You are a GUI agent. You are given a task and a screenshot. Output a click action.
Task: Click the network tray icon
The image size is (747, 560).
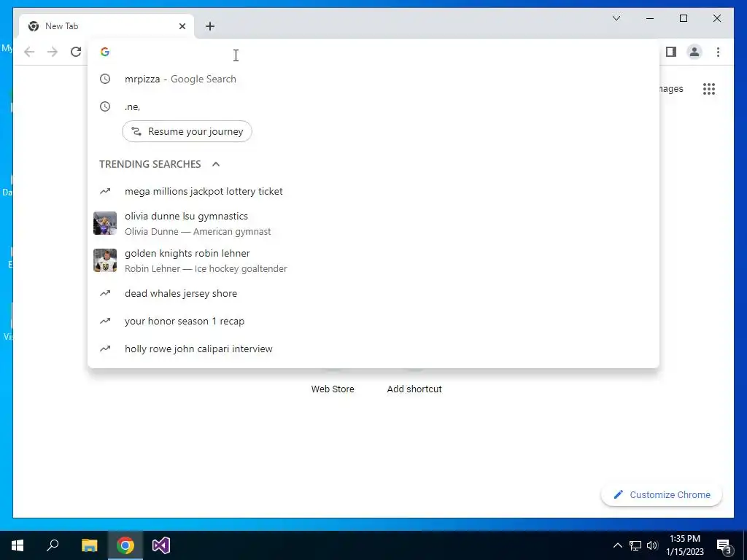pos(635,545)
